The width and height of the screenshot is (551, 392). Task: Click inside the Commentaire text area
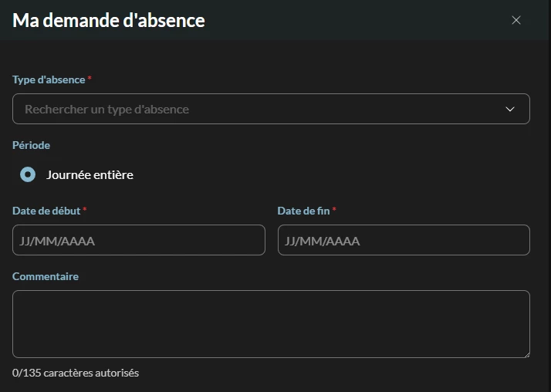point(271,324)
